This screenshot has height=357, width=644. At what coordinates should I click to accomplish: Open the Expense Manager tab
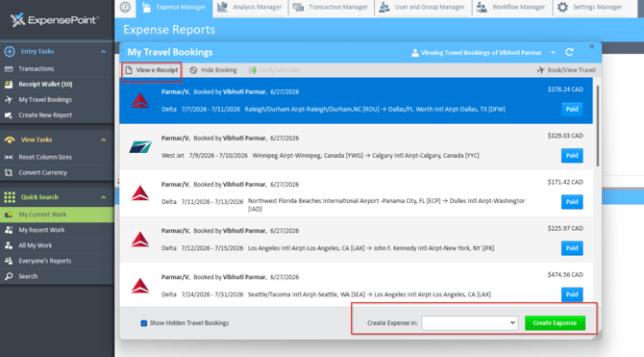click(x=174, y=8)
